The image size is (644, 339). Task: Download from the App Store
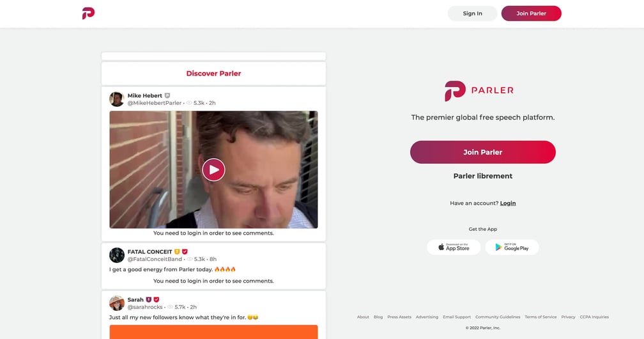[454, 248]
